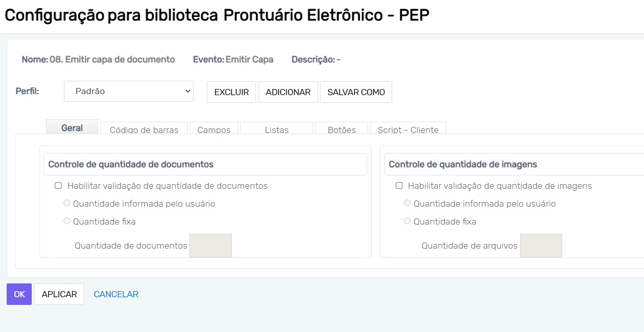Viewport: 644px width, 332px height.
Task: Switch to Script - Cliente tab
Action: point(408,129)
